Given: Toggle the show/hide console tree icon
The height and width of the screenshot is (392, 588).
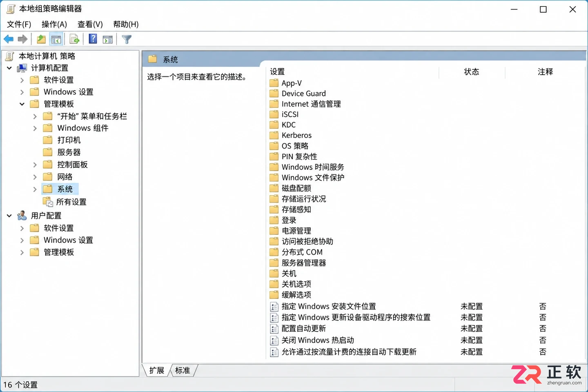Looking at the screenshot, I should (x=56, y=39).
